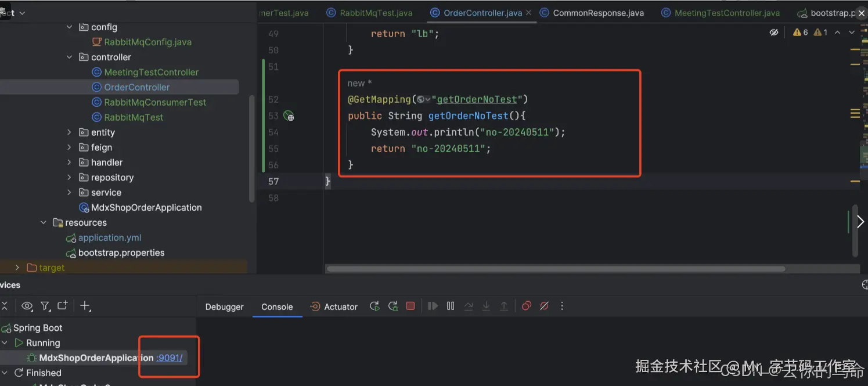Click the Resume Program icon

[433, 306]
